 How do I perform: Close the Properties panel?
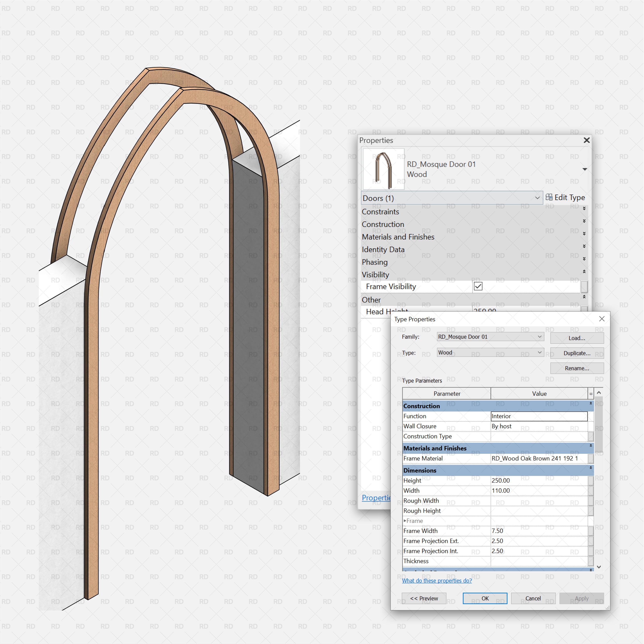(587, 140)
